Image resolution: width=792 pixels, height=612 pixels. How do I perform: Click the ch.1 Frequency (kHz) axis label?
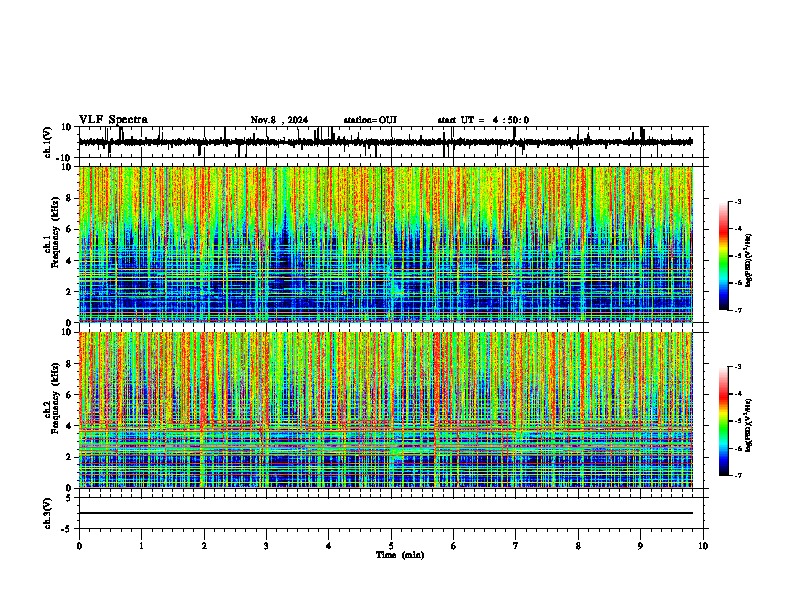point(52,233)
